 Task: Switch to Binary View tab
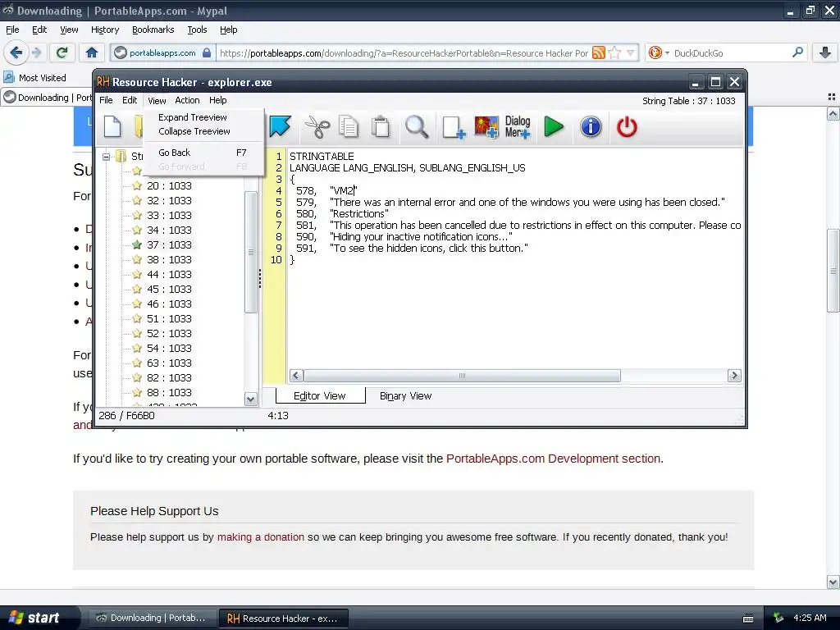pyautogui.click(x=405, y=396)
